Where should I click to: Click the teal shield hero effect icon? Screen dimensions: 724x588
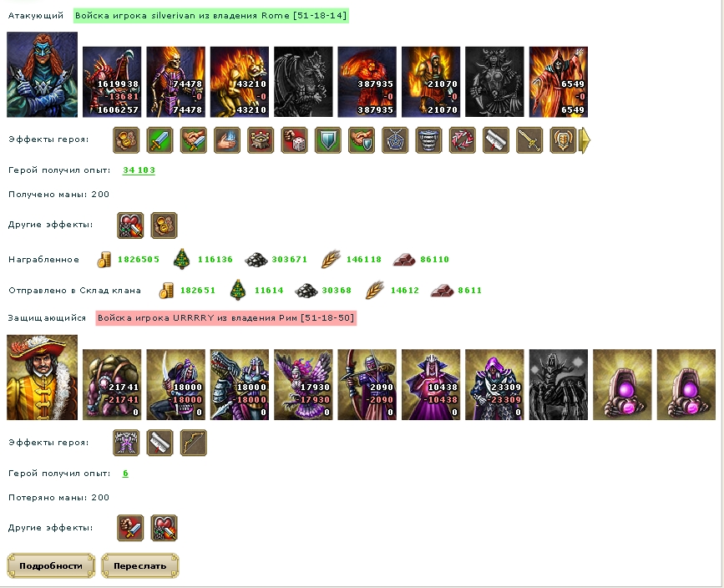point(328,140)
